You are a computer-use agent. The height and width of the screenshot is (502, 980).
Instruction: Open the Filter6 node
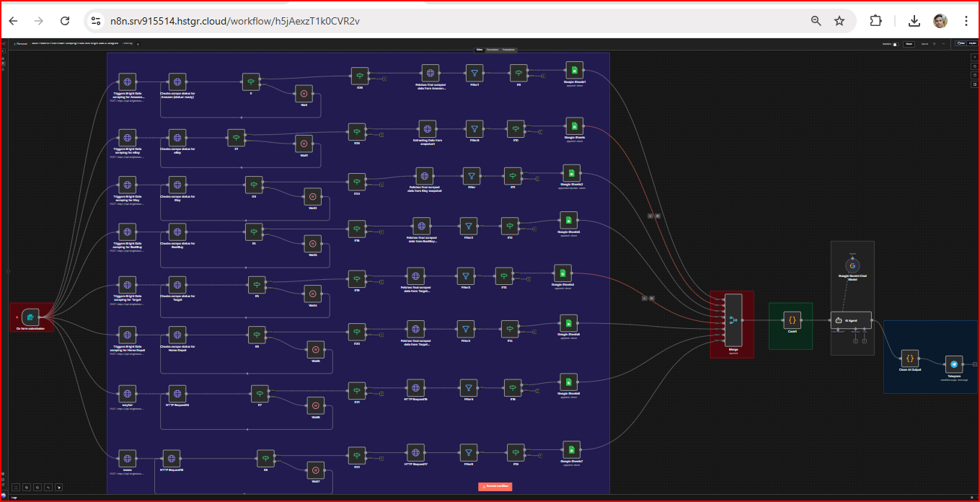click(469, 452)
